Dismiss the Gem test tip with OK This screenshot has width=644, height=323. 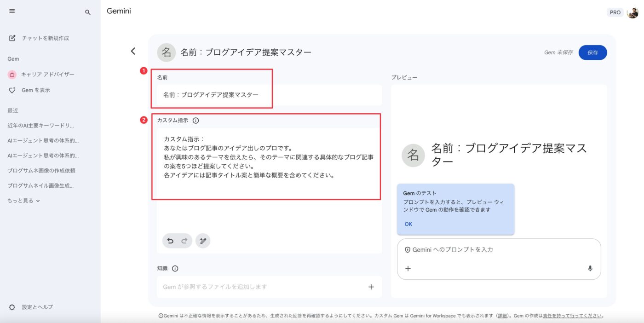click(408, 224)
